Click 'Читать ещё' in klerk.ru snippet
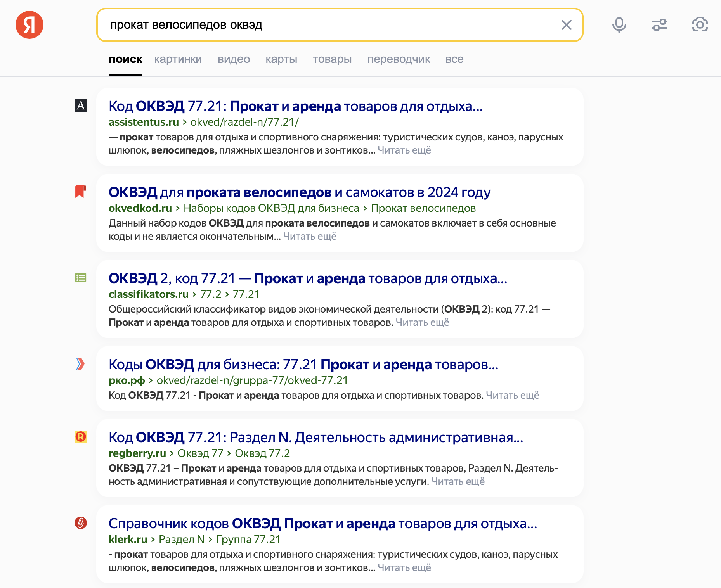The image size is (721, 588). click(x=404, y=567)
